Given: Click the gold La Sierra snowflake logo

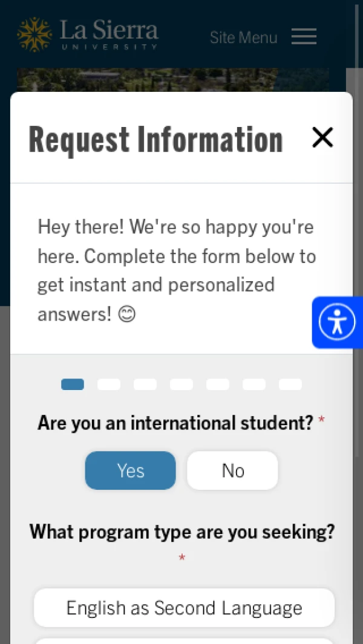Looking at the screenshot, I should pos(34,34).
